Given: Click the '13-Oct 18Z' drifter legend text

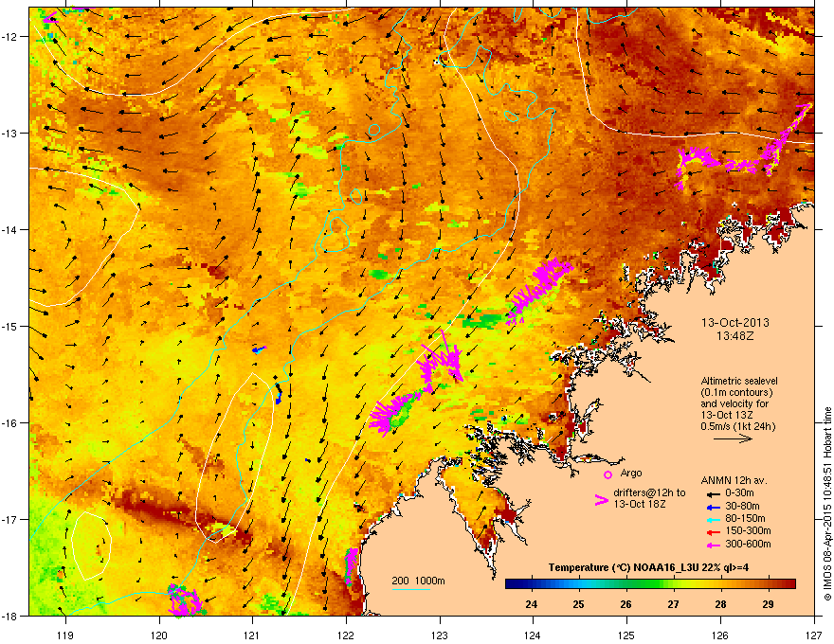Looking at the screenshot, I should [x=640, y=504].
